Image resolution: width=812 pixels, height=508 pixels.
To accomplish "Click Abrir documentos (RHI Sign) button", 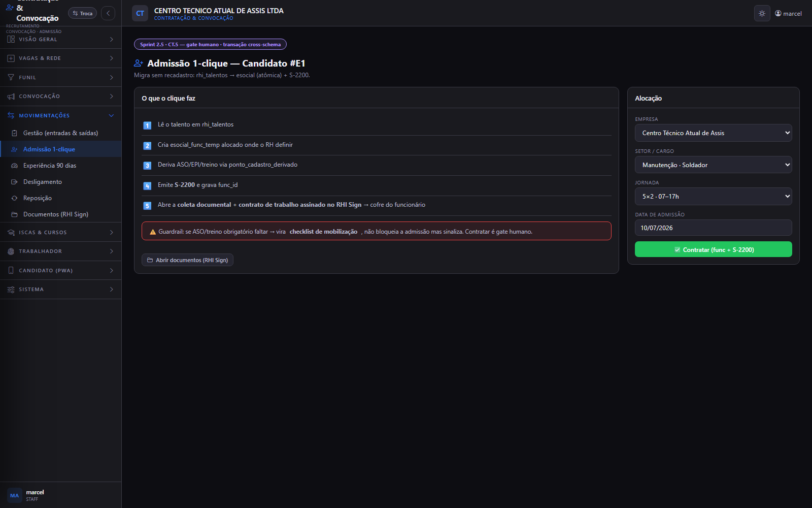I will pos(187,260).
